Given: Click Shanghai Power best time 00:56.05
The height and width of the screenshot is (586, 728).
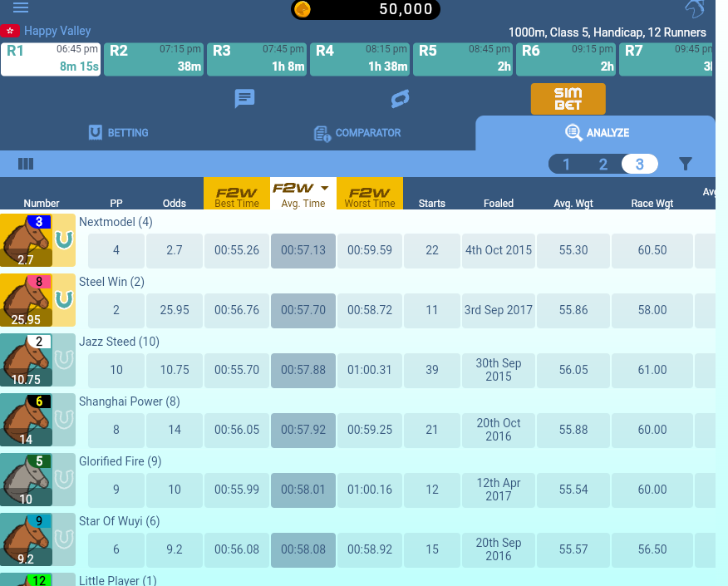Looking at the screenshot, I should pyautogui.click(x=237, y=431).
